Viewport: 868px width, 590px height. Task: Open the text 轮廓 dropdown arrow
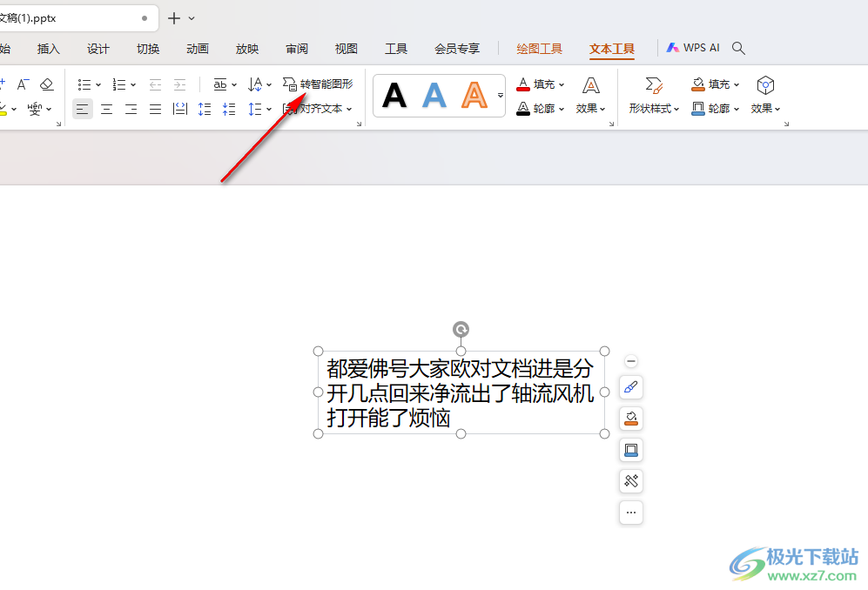(x=562, y=109)
